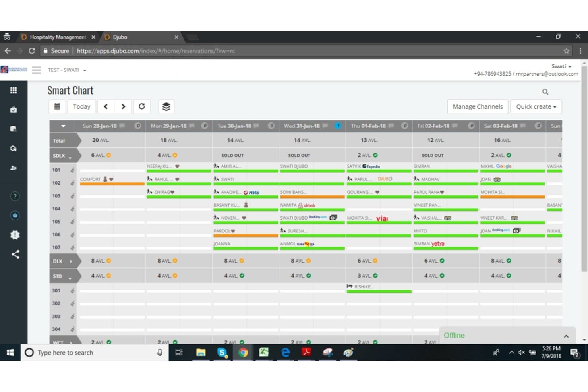Open the TEST - SWATI property dropdown
Screen dimensions: 588x392
[x=67, y=70]
